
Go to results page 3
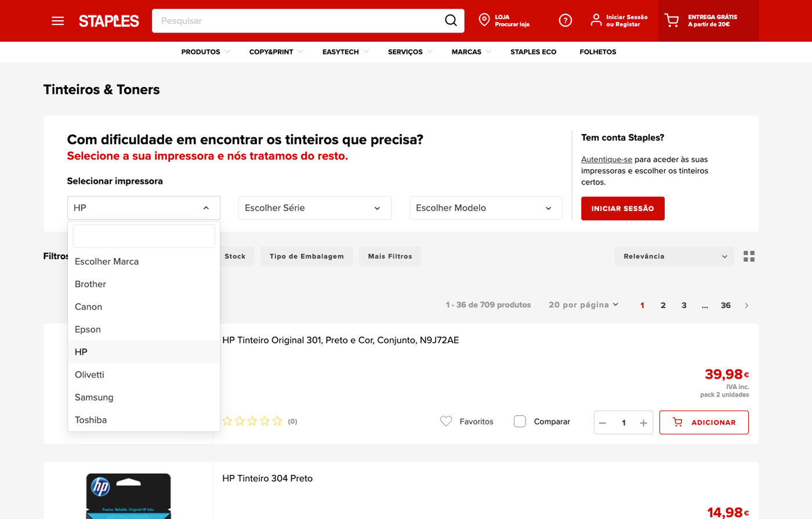click(684, 306)
